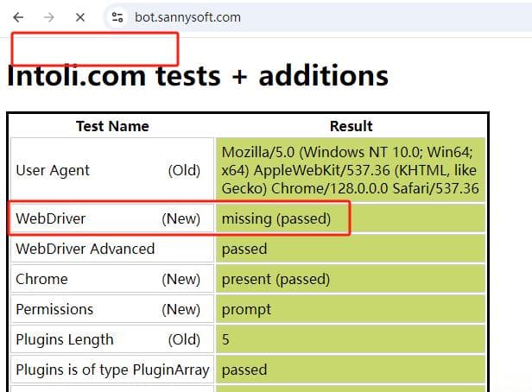The width and height of the screenshot is (532, 392).
Task: Click the prompt result cell
Action: [350, 309]
